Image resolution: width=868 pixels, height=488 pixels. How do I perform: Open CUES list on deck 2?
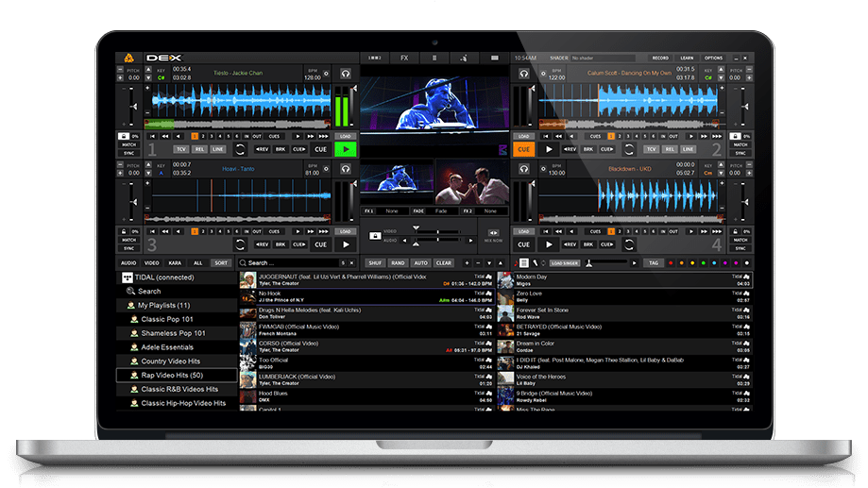[x=595, y=136]
